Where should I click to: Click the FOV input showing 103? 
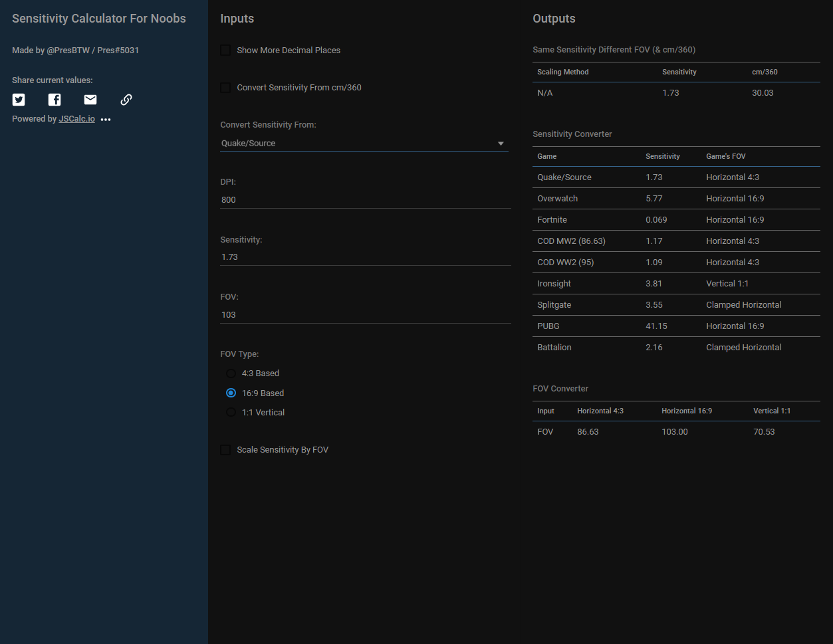coord(366,314)
